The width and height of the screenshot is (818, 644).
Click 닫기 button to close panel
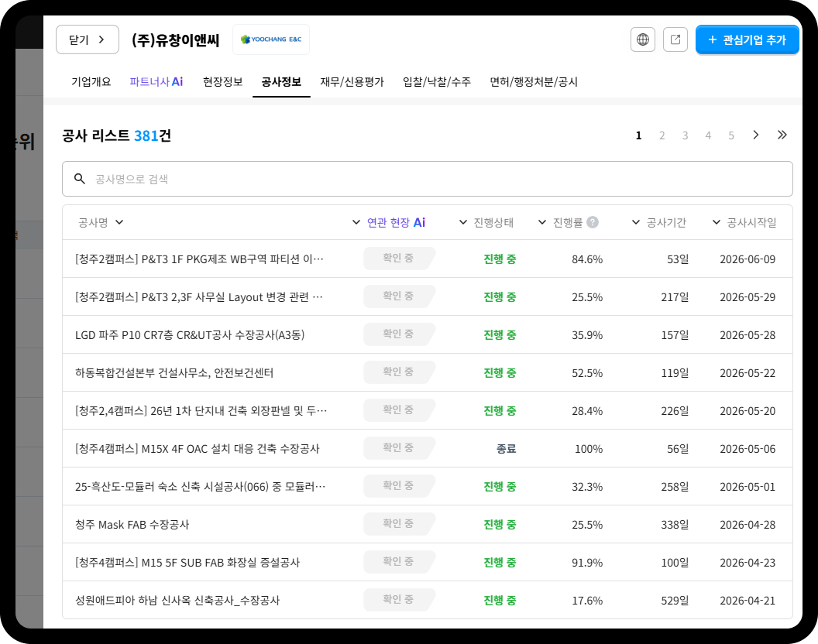click(x=87, y=39)
